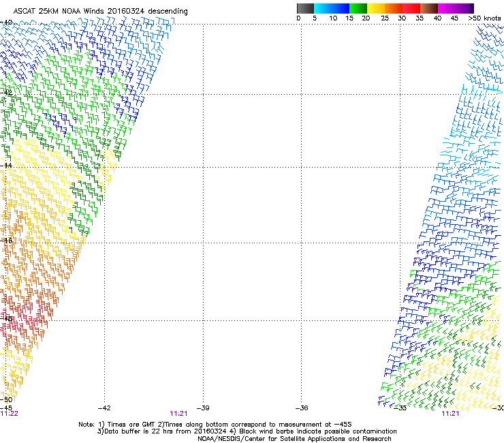Click the -42 latitude label on left axis
The width and height of the screenshot is (504, 443).
(x=6, y=93)
